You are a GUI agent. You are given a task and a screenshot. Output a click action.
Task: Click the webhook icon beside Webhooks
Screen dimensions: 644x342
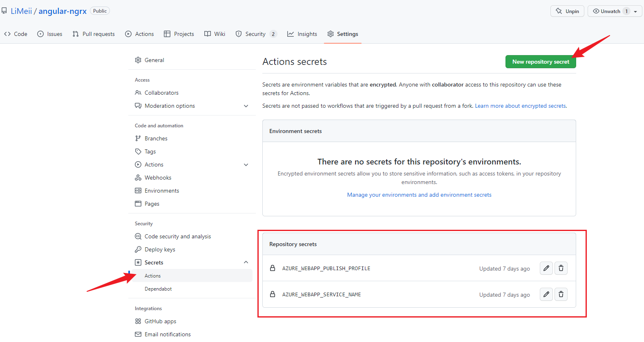tap(138, 178)
